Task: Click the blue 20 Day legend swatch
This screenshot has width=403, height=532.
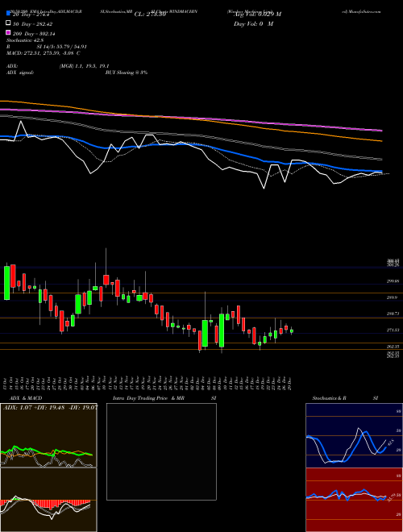Action: coord(8,14)
